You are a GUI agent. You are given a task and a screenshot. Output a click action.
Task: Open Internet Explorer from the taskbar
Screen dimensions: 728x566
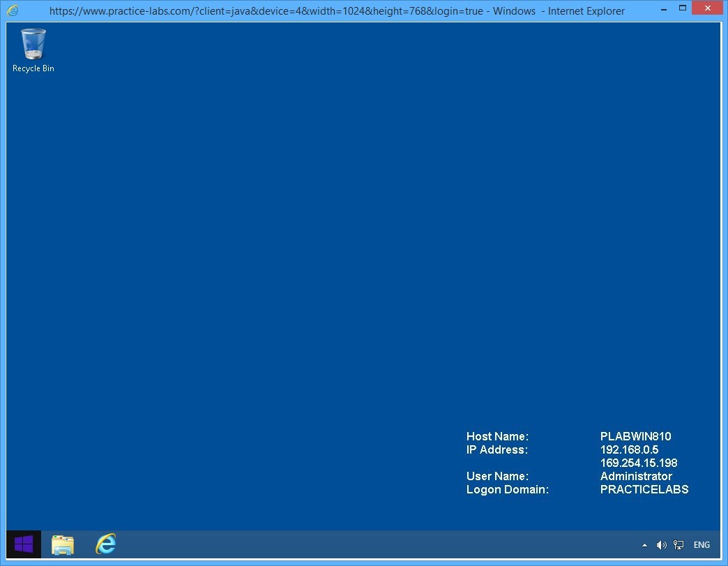[106, 544]
